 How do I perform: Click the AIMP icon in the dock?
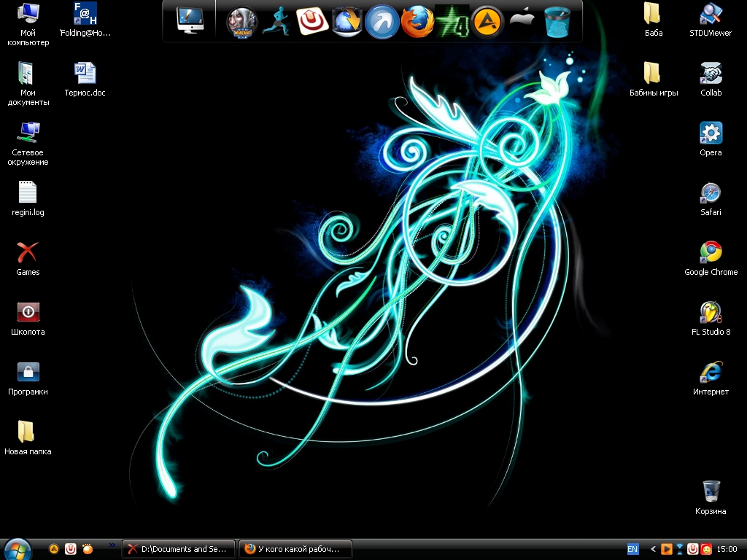487,22
